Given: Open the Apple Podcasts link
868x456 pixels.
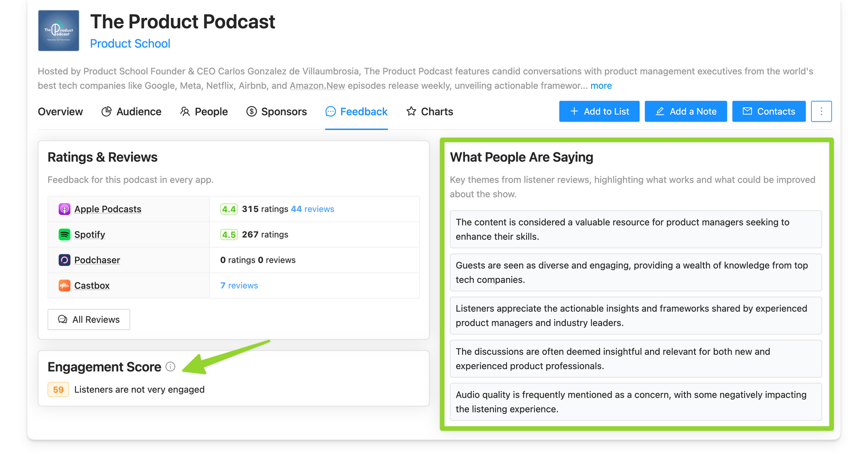Looking at the screenshot, I should 108,209.
